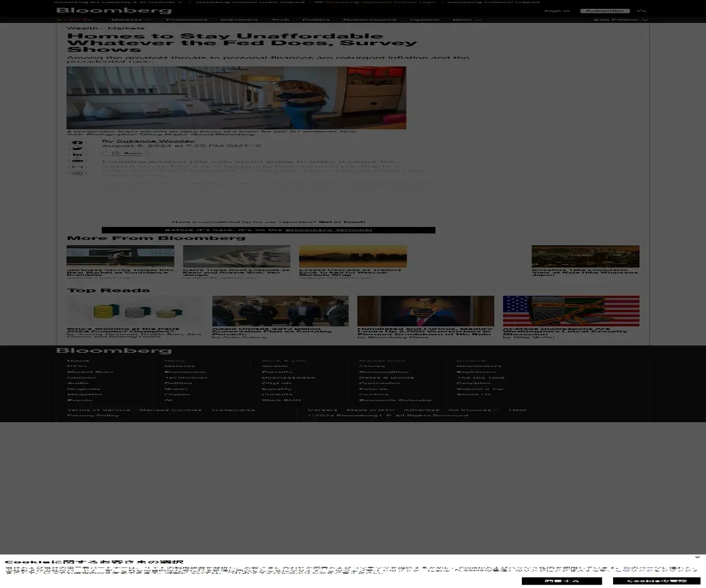Save the article with the Save button

pos(127,153)
